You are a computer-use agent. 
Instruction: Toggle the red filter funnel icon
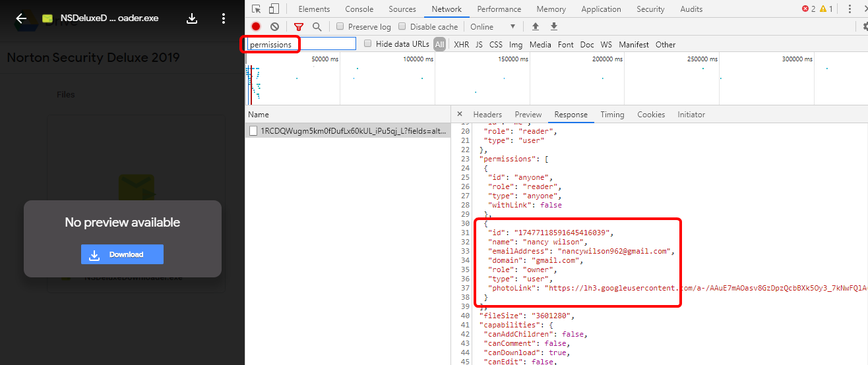tap(299, 26)
